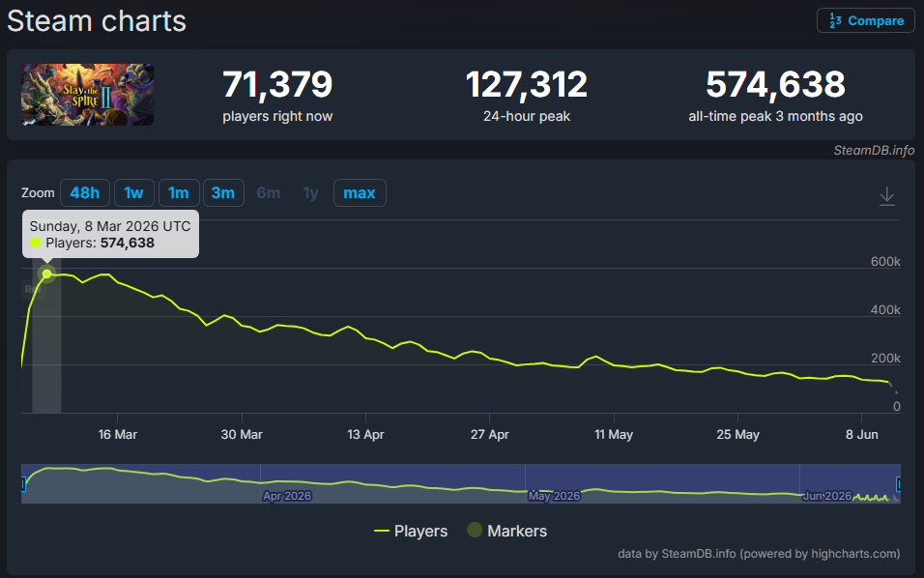924x578 pixels.
Task: Click the 13 Apr axis label
Action: 365,435
